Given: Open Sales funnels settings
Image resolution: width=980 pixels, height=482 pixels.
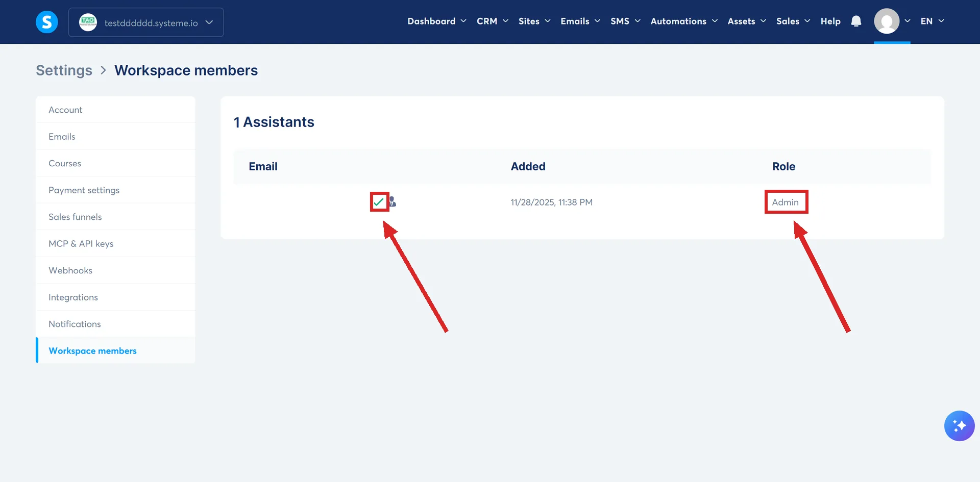Looking at the screenshot, I should tap(115, 217).
